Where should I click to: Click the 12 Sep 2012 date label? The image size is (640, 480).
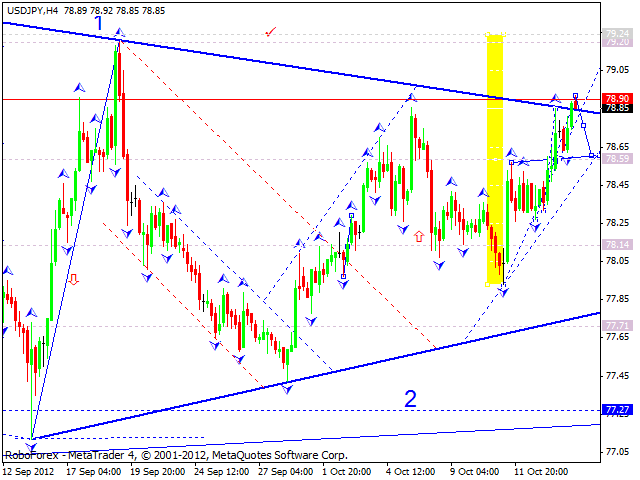pyautogui.click(x=29, y=471)
